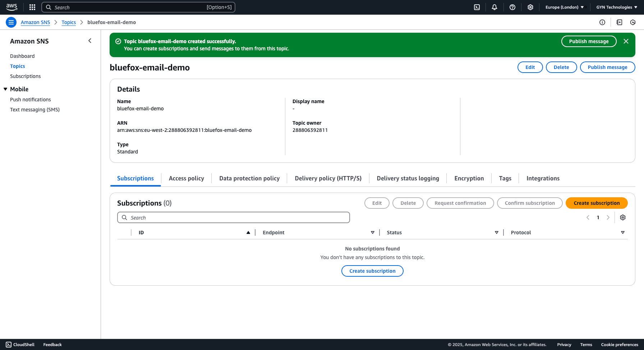Click the info icon near the breadcrumb

(x=602, y=22)
